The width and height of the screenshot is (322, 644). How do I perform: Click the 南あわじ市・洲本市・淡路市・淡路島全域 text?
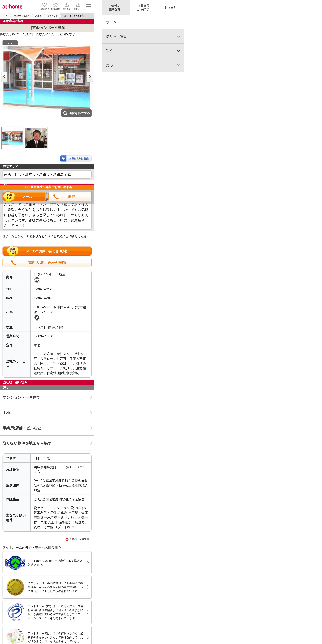pyautogui.click(x=37, y=174)
